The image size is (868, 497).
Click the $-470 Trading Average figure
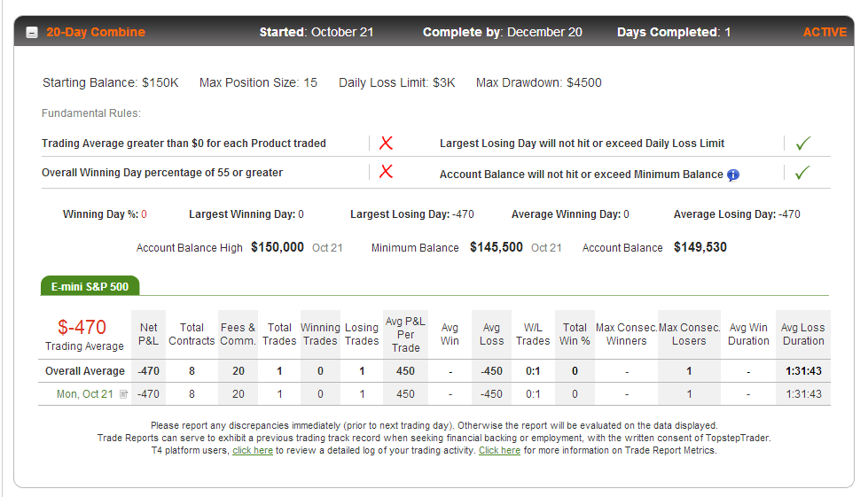(x=82, y=327)
